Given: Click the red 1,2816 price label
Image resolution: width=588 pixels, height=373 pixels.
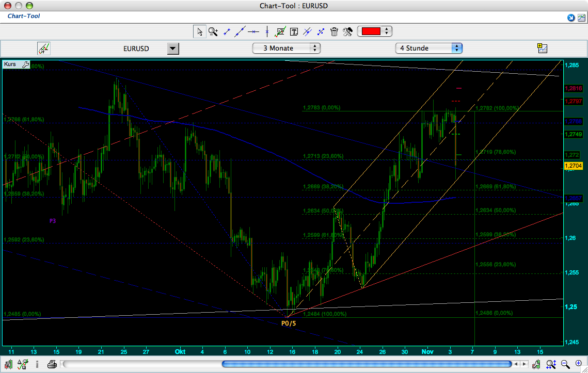Looking at the screenshot, I should click(x=574, y=88).
